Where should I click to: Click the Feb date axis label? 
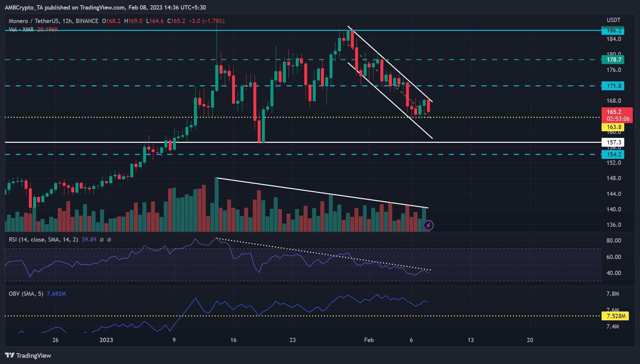(x=369, y=340)
